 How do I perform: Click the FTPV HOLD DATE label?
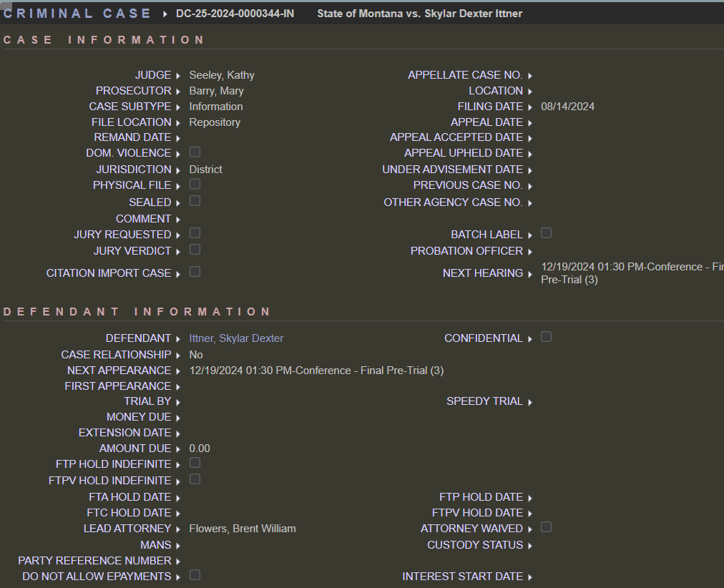coord(477,513)
